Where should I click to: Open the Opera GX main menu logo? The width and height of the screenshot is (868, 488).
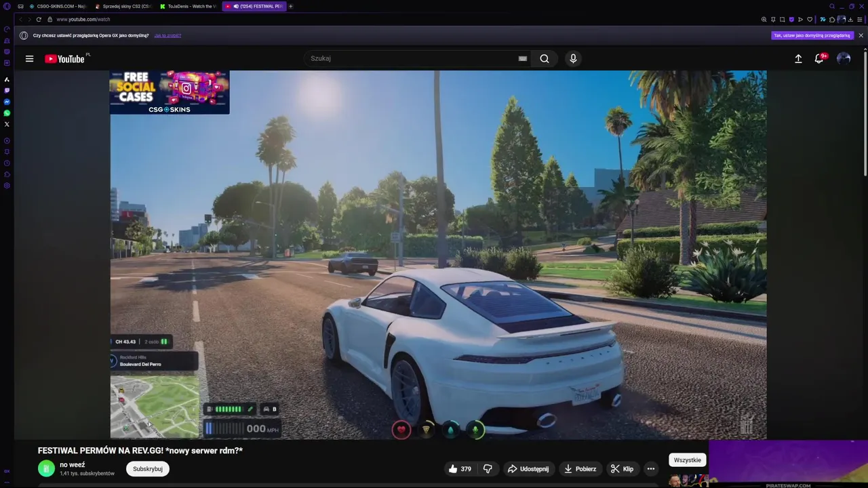pos(7,6)
